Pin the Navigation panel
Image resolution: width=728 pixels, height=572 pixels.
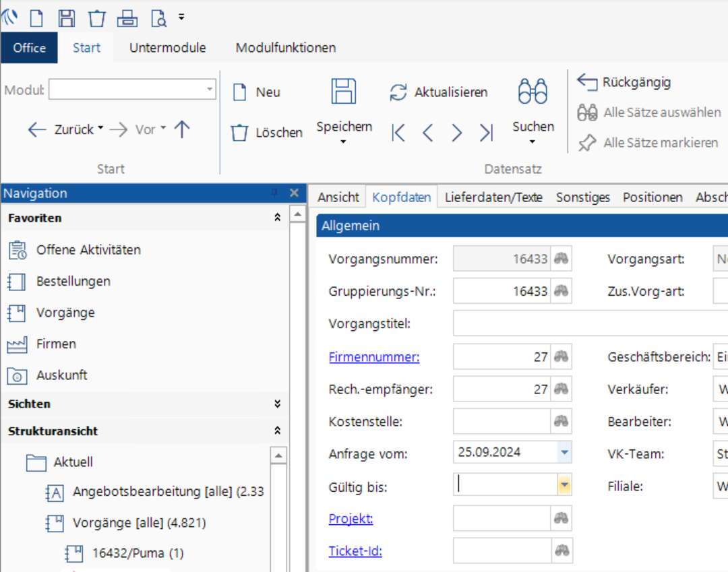275,193
